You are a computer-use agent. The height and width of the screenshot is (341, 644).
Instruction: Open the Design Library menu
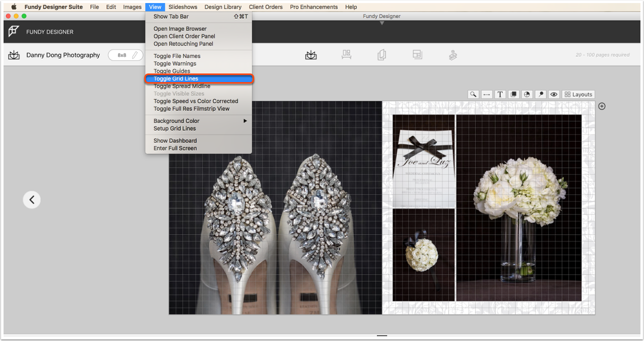223,7
